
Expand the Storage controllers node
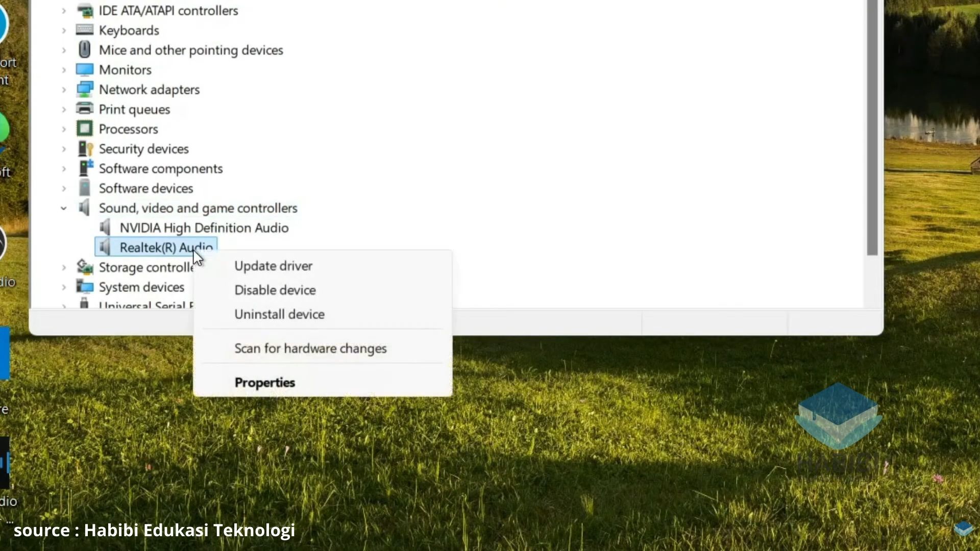pyautogui.click(x=64, y=267)
